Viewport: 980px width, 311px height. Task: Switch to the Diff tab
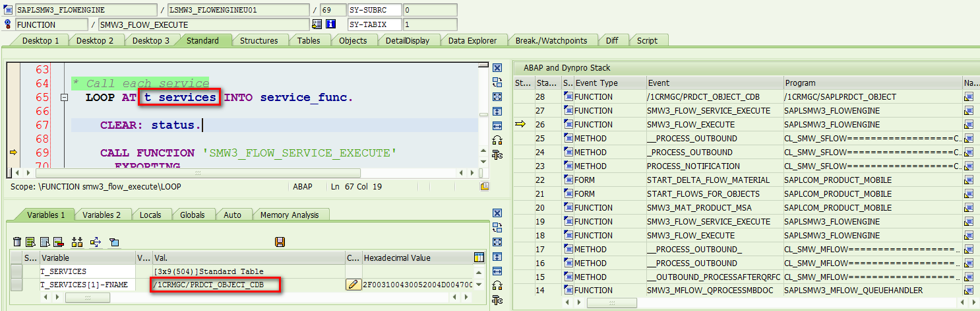(x=612, y=40)
